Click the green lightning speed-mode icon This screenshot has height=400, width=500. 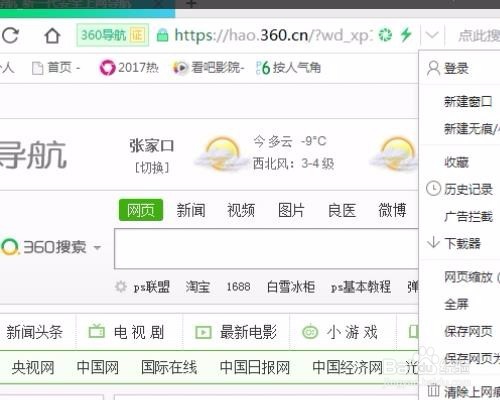pos(406,35)
